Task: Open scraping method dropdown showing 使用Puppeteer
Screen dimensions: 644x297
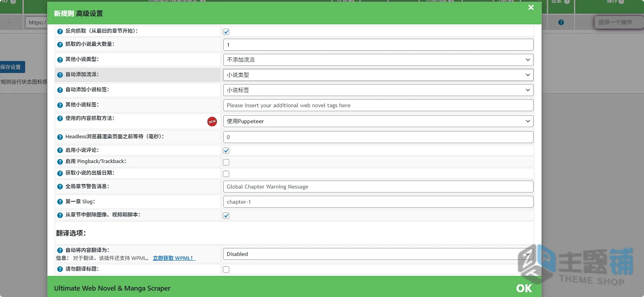Action: (378, 121)
